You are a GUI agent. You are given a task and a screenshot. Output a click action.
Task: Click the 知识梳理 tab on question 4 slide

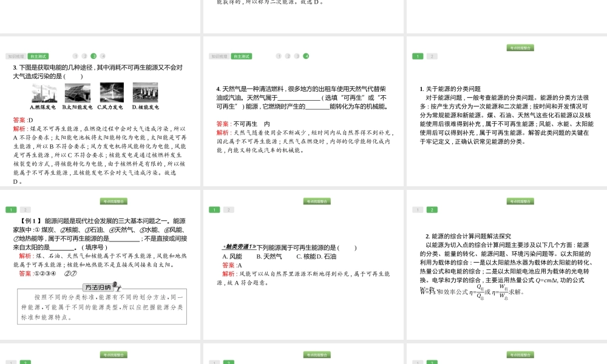(x=219, y=56)
